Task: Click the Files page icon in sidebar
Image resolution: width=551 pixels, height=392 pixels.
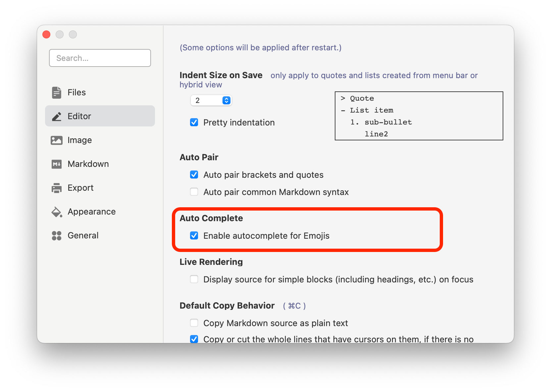Action: (57, 93)
